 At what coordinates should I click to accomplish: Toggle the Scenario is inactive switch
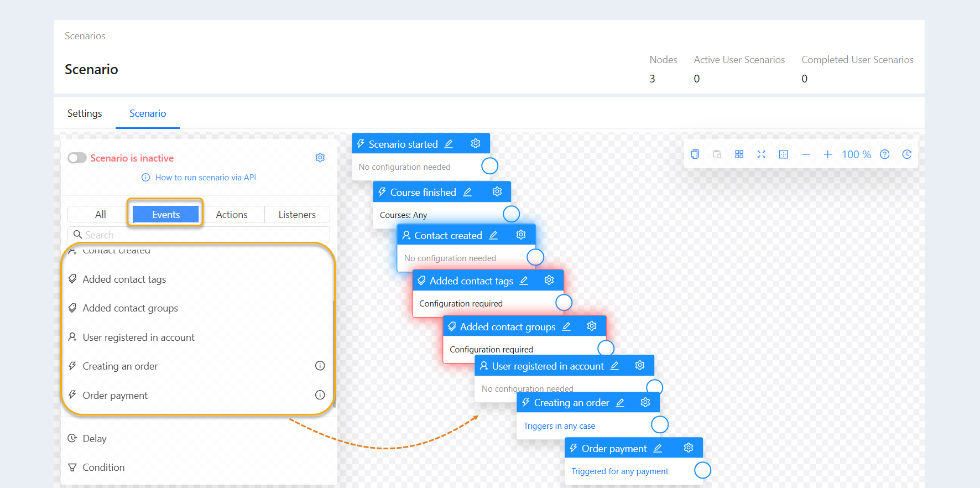tap(77, 158)
